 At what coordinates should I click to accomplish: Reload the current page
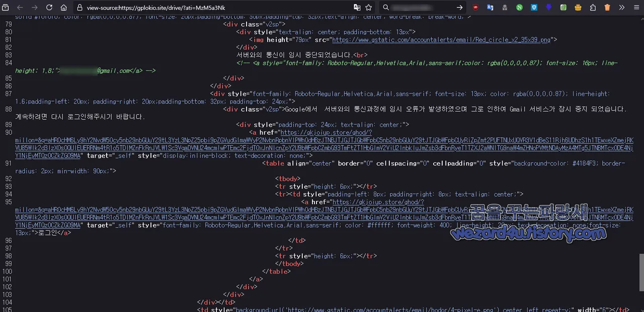click(49, 8)
